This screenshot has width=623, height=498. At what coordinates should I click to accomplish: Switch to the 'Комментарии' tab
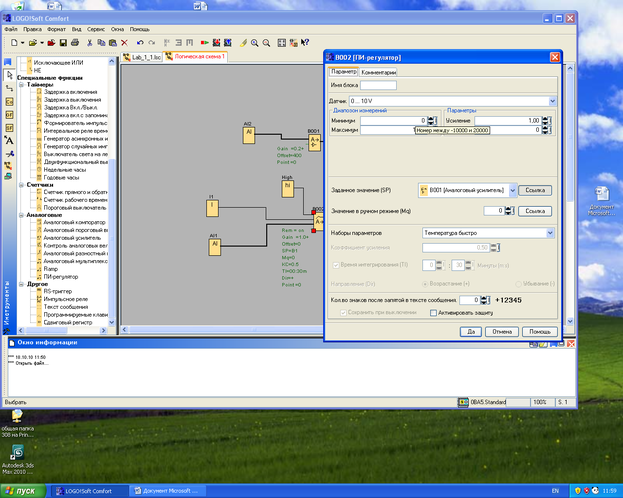click(x=379, y=73)
